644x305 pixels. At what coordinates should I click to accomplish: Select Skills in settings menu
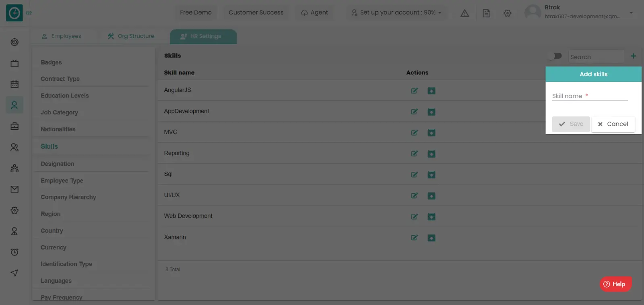click(x=49, y=146)
